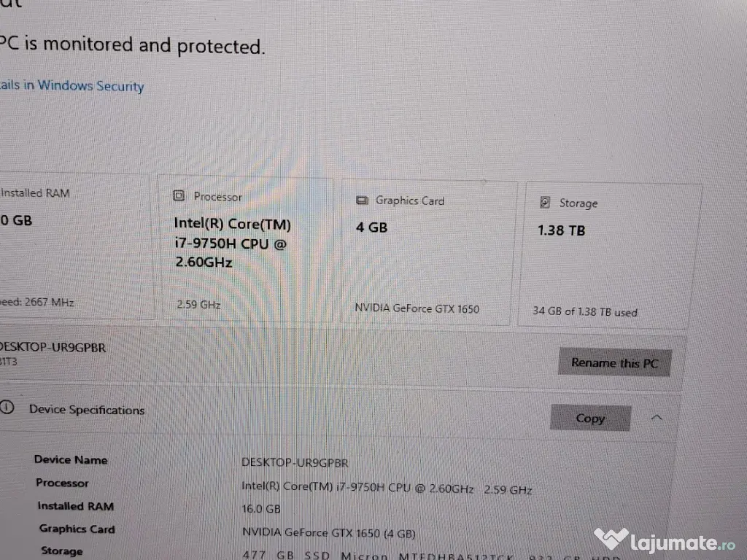The image size is (747, 560).
Task: Expand the Device Specifications chevron arrow
Action: [x=656, y=416]
